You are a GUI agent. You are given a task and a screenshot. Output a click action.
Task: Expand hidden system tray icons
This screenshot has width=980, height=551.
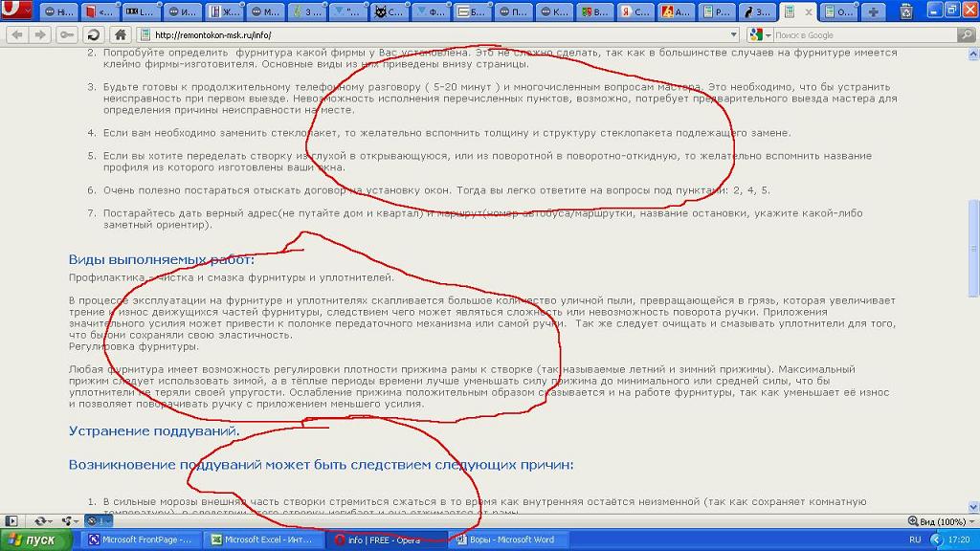[x=936, y=540]
